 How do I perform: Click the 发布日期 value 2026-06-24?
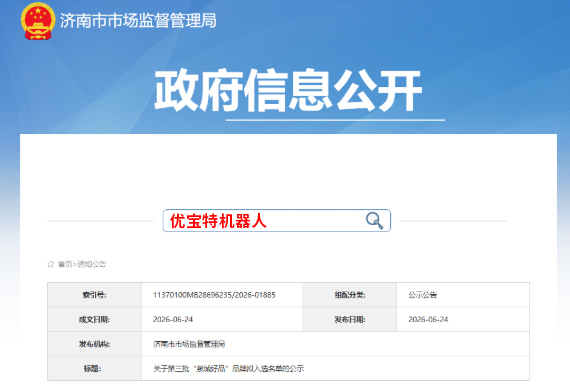pos(428,319)
